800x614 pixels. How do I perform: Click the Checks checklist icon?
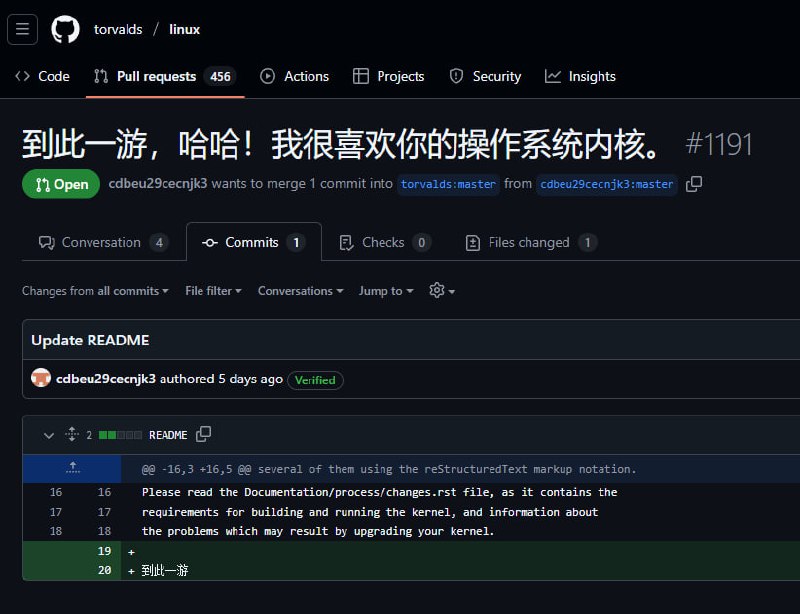click(346, 243)
